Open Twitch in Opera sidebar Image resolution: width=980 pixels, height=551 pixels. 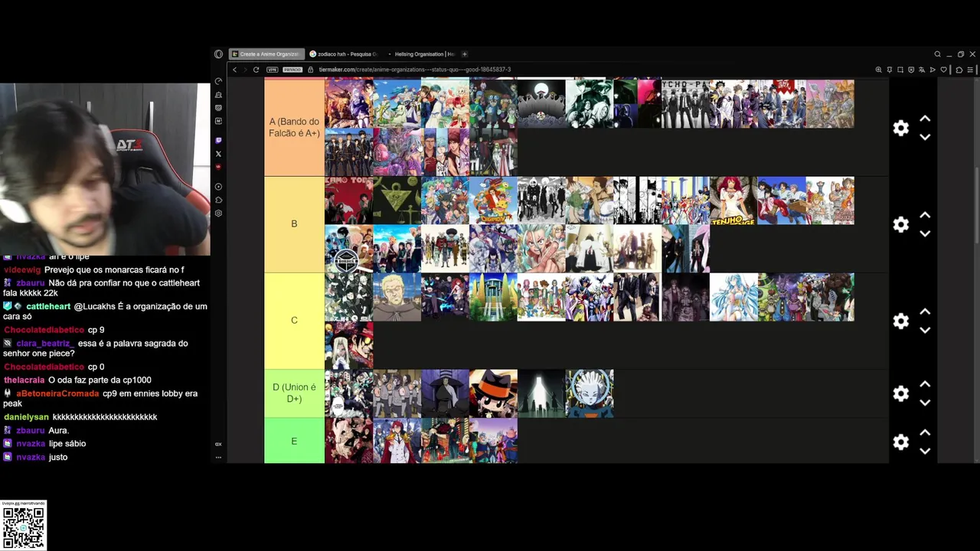(x=218, y=141)
